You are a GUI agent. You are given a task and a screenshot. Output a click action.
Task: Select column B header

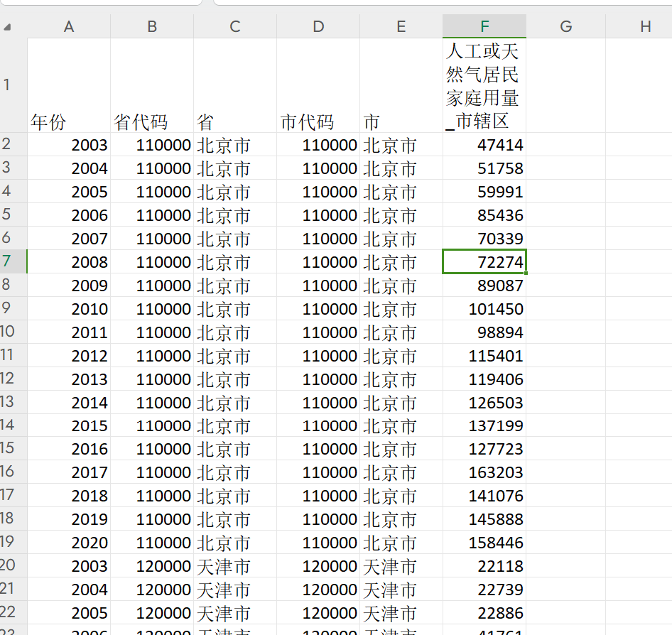[x=152, y=26]
